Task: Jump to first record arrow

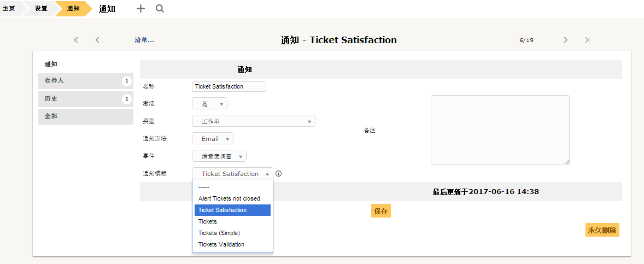Action: [75, 40]
